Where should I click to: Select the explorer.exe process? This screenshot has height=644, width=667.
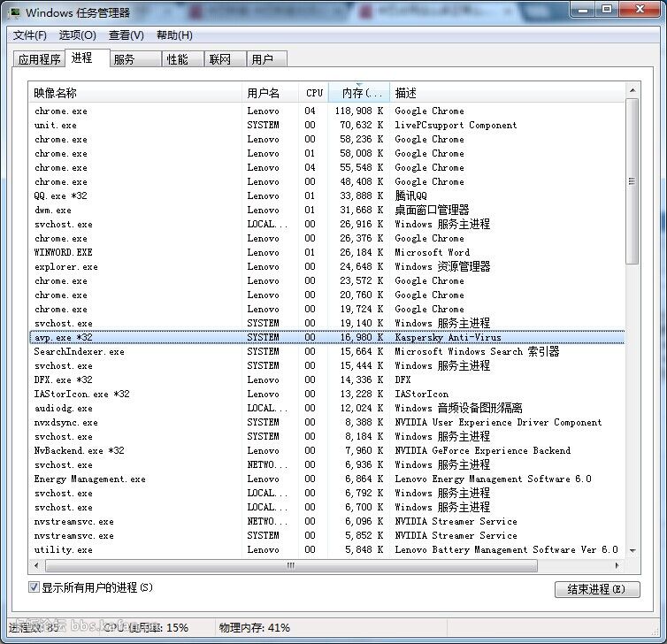[x=326, y=266]
